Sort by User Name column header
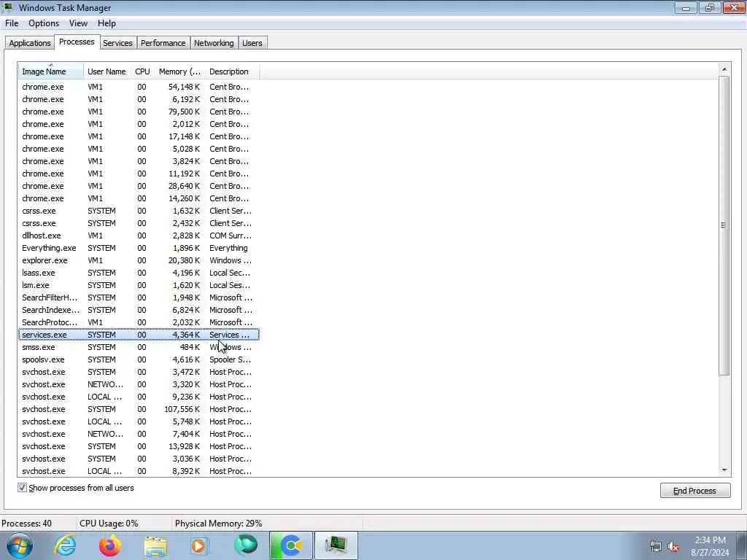This screenshot has width=747, height=560. click(107, 71)
